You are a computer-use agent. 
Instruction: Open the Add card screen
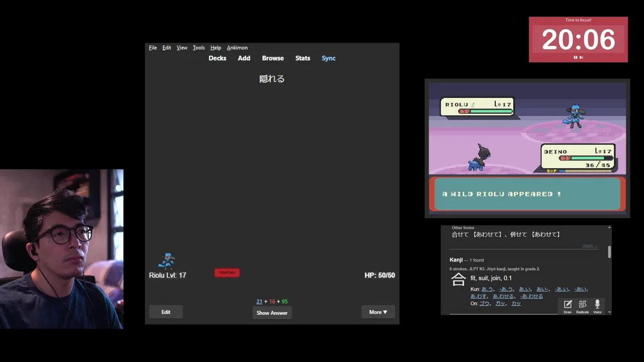pos(244,58)
